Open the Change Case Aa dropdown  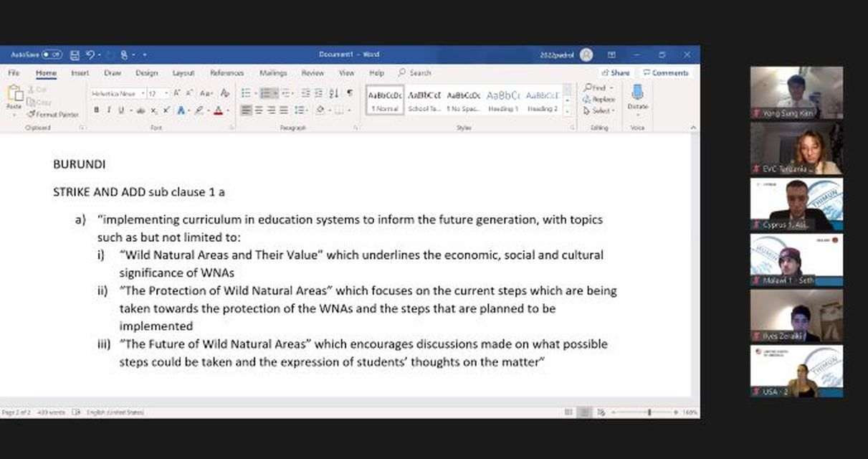click(207, 93)
